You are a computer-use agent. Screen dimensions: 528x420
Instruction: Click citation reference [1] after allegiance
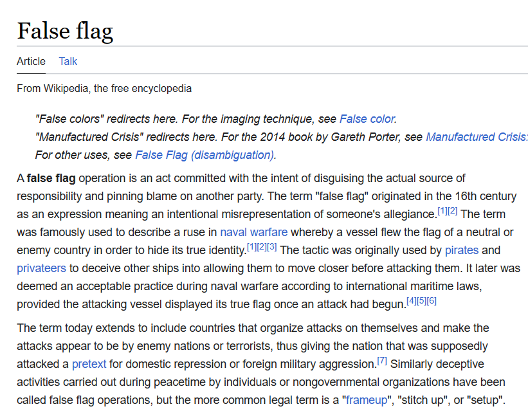click(442, 210)
